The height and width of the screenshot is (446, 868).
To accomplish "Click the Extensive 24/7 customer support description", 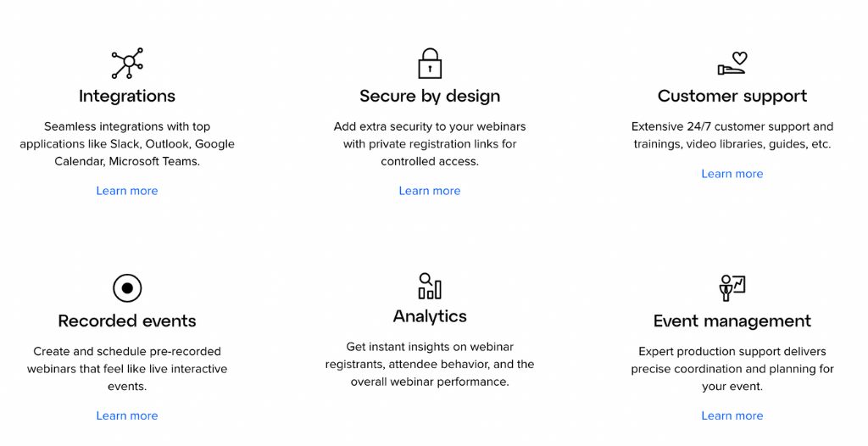I will [x=732, y=135].
